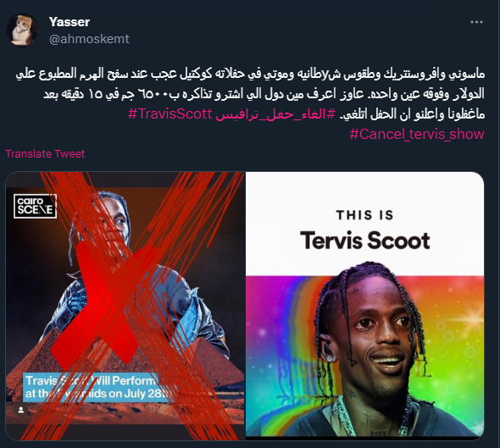The image size is (500, 448).
Task: Open the #TravisScott hashtag
Action: pyautogui.click(x=170, y=113)
